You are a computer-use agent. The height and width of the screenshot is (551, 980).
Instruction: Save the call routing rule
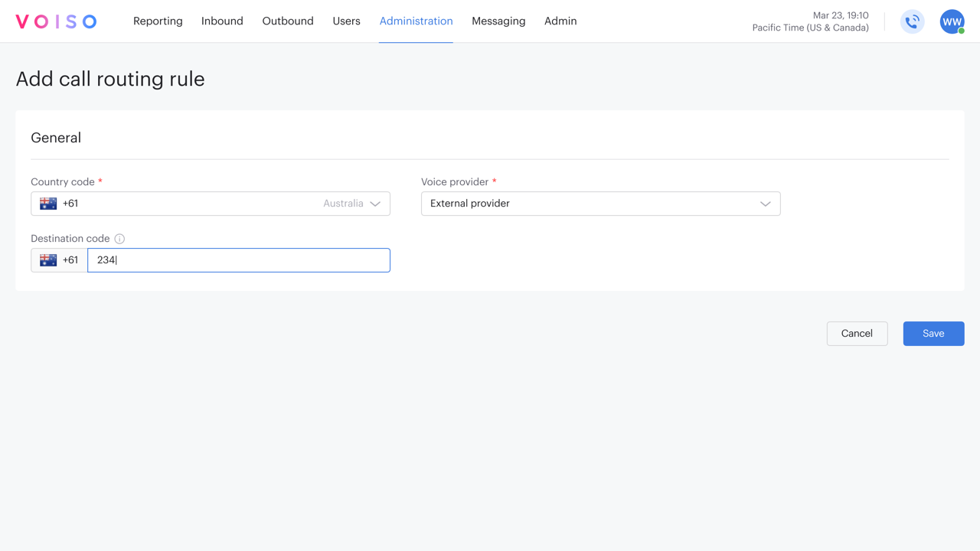point(933,334)
